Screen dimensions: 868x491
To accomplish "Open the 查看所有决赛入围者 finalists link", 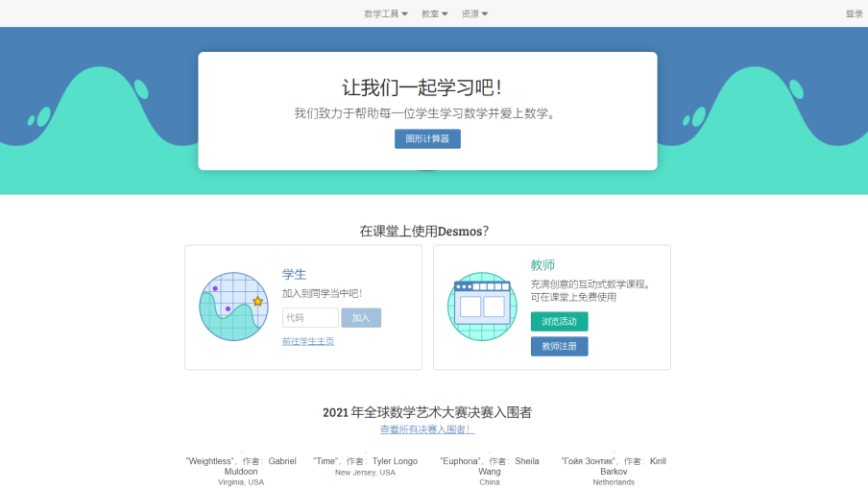I will click(427, 430).
